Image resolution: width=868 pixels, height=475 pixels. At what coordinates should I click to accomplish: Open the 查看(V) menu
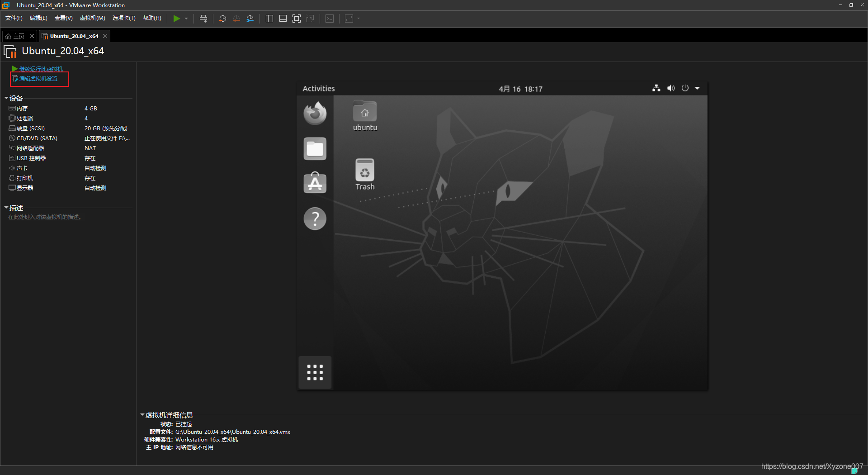pyautogui.click(x=63, y=18)
